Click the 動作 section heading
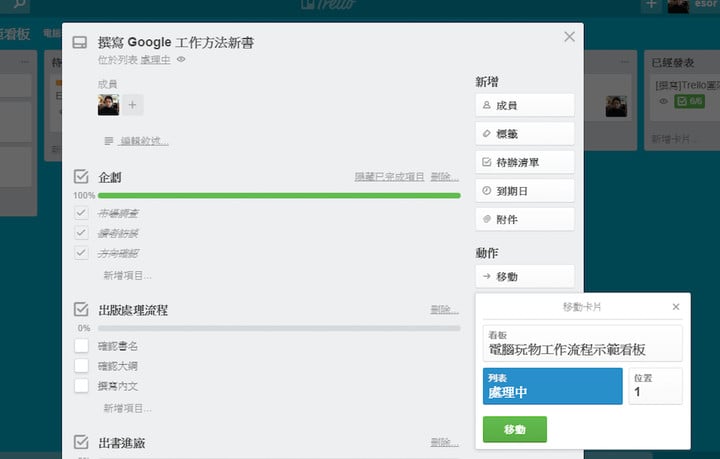This screenshot has width=720, height=459. [487, 253]
